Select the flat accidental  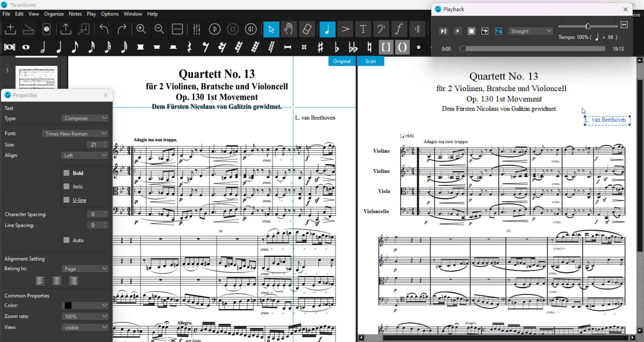click(x=337, y=47)
